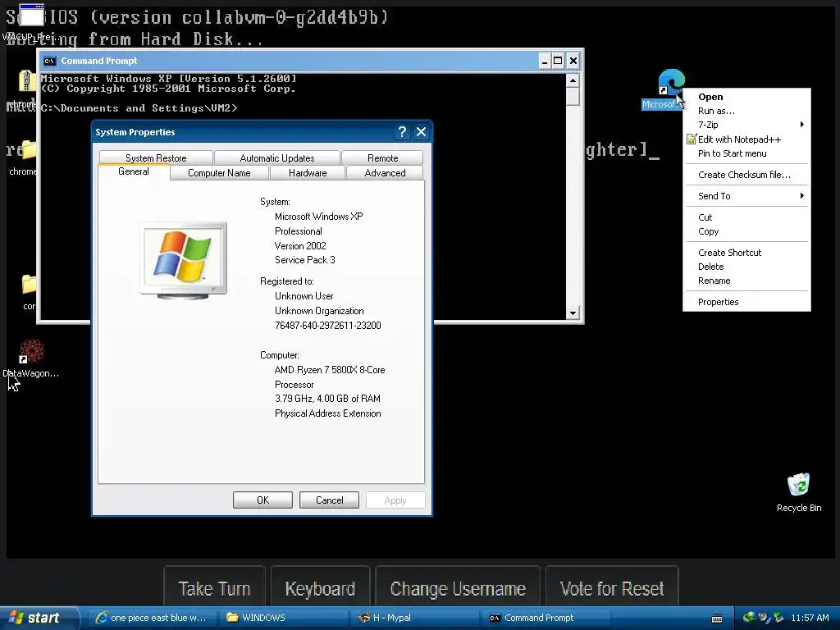Image resolution: width=840 pixels, height=630 pixels.
Task: Click the product ID 76487-640-2972611-23200
Action: (x=328, y=326)
